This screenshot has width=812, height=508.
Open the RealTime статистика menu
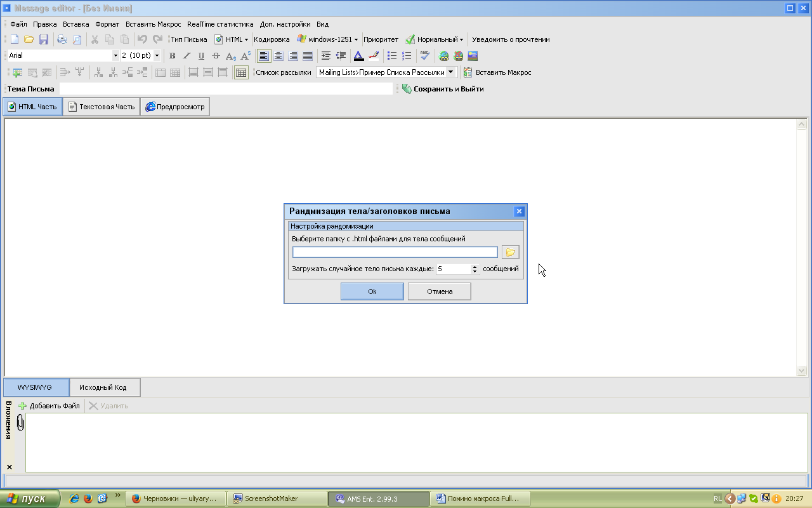[220, 24]
